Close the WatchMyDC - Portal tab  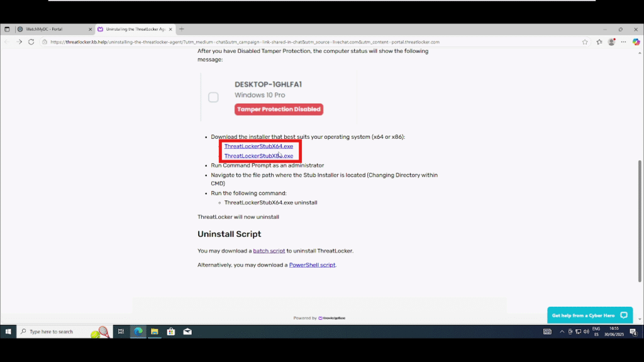(91, 30)
